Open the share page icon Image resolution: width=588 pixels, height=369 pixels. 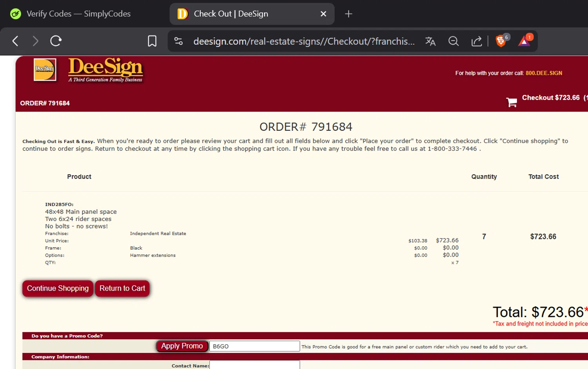pyautogui.click(x=476, y=41)
